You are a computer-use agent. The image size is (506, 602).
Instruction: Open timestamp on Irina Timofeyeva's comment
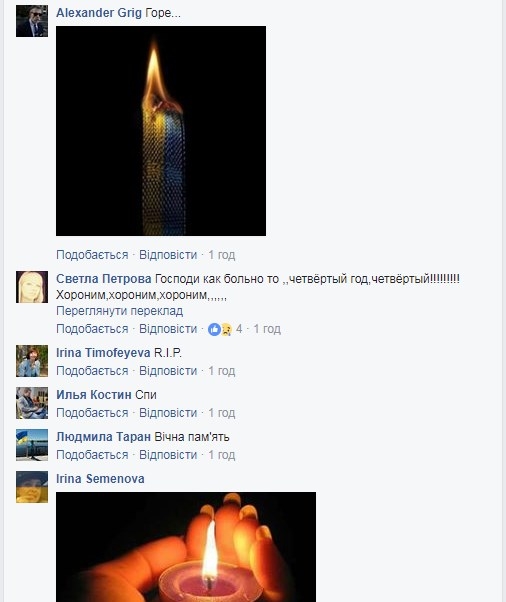click(x=222, y=371)
